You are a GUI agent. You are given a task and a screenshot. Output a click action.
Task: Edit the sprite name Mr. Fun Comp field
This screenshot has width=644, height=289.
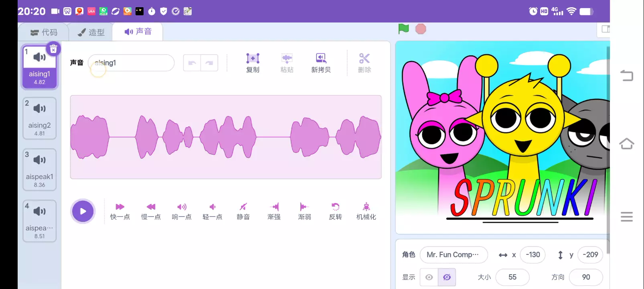454,254
